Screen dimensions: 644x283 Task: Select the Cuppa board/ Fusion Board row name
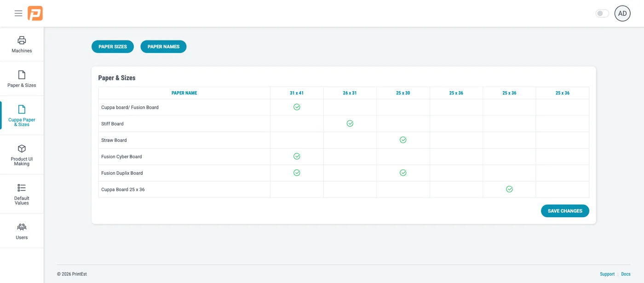130,107
